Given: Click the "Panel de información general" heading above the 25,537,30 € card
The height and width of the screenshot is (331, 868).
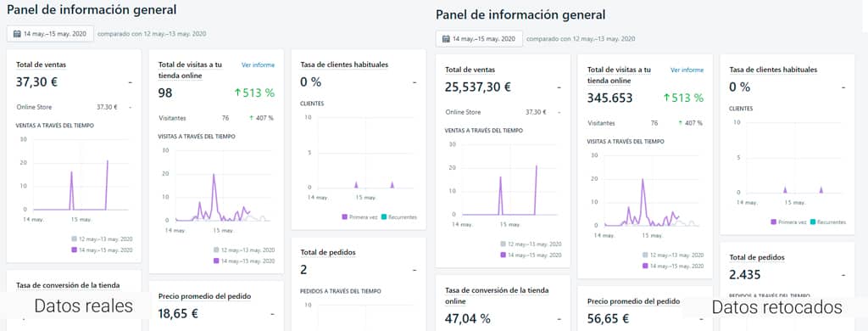Looking at the screenshot, I should pyautogui.click(x=521, y=15).
